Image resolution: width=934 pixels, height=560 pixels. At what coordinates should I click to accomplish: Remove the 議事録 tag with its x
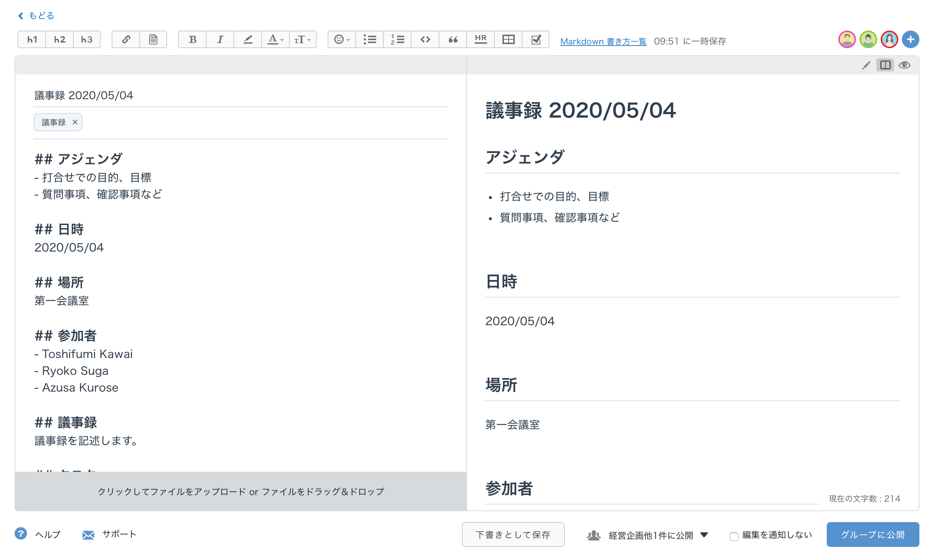tap(75, 122)
